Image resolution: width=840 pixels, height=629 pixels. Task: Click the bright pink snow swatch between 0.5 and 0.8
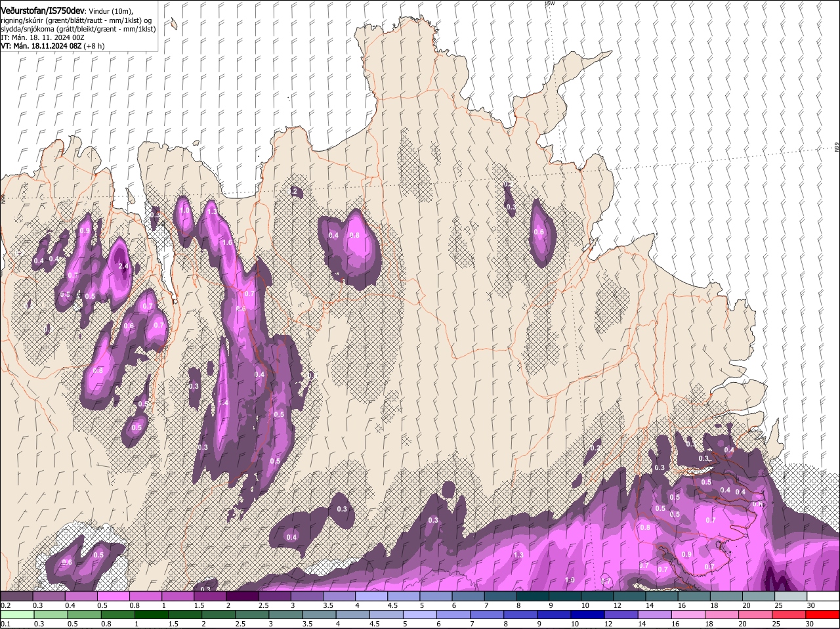[x=113, y=596]
